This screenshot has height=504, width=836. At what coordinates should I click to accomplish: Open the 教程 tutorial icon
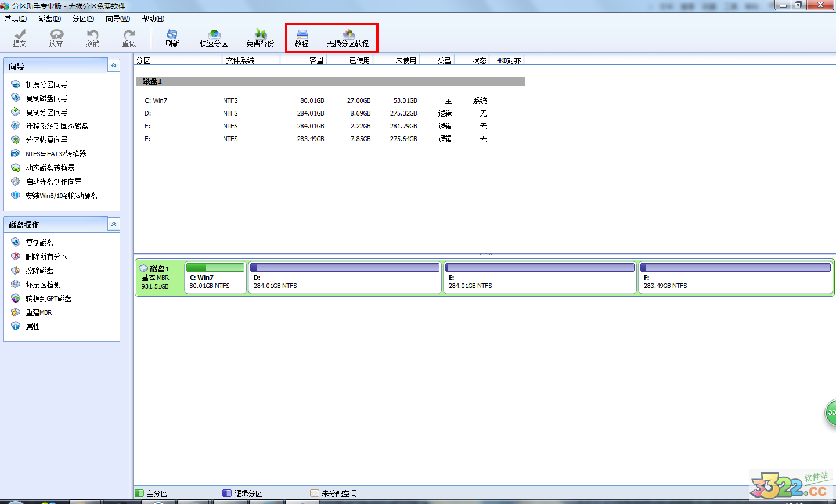301,38
